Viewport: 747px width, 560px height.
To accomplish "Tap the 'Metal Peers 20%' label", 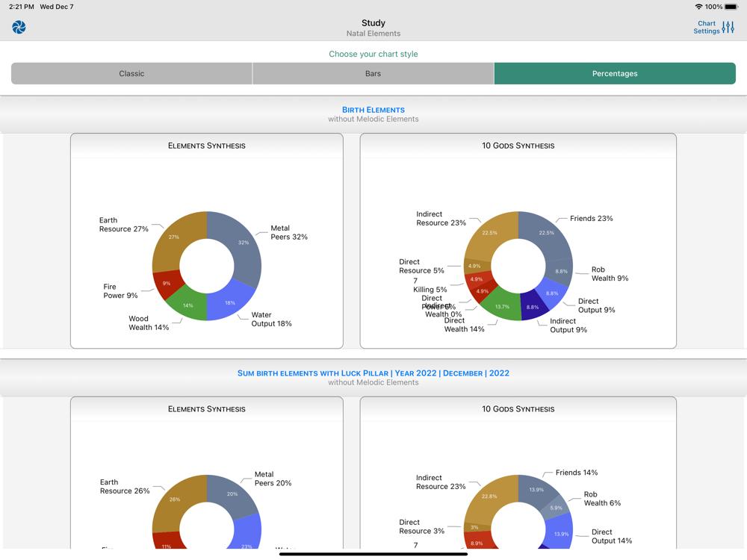I will [x=273, y=479].
